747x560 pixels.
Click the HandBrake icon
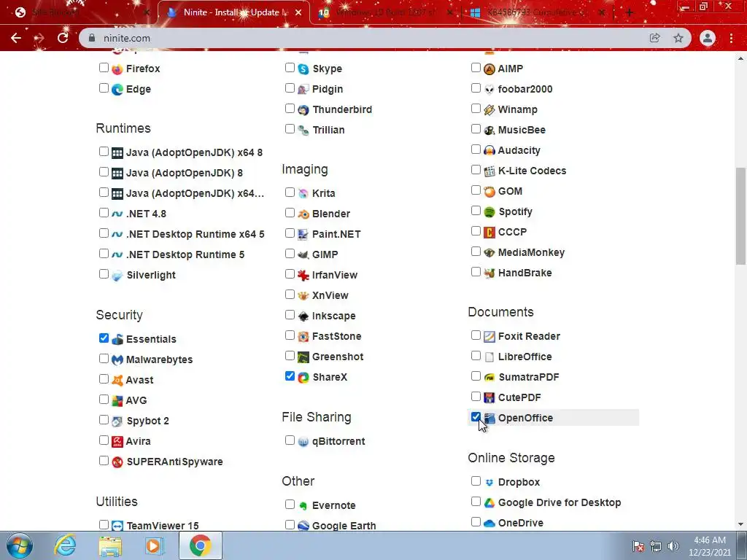pyautogui.click(x=489, y=273)
